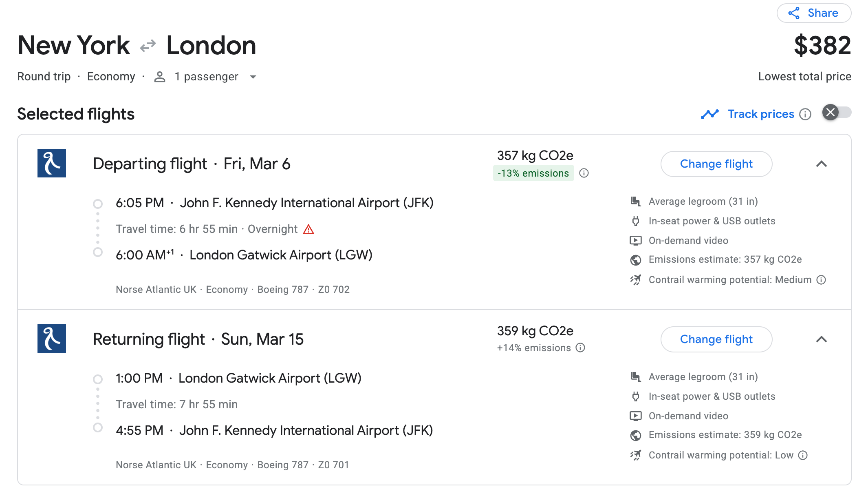Open Track prices info icon
The height and width of the screenshot is (496, 868).
pos(805,114)
